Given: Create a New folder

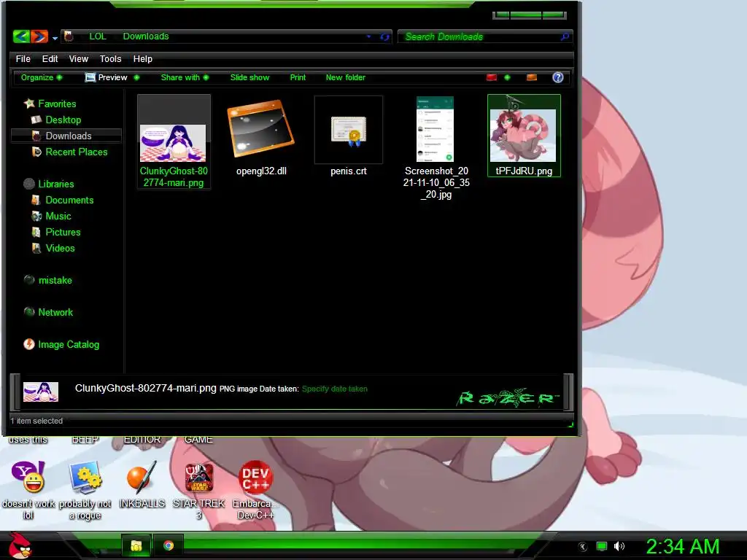Looking at the screenshot, I should click(345, 77).
